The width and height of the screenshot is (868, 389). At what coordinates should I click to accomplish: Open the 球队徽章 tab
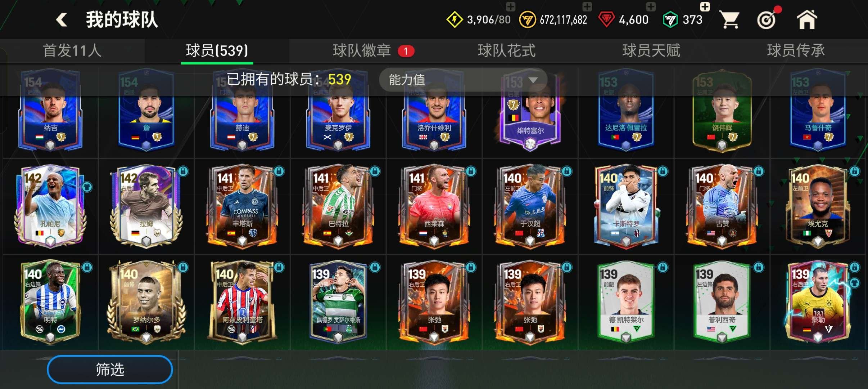pyautogui.click(x=362, y=51)
